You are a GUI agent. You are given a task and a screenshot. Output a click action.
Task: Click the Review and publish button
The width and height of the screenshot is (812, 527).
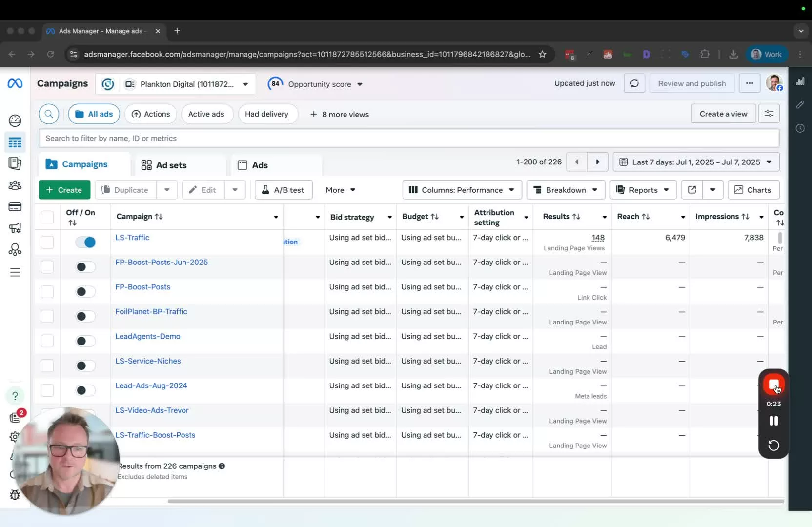(692, 83)
